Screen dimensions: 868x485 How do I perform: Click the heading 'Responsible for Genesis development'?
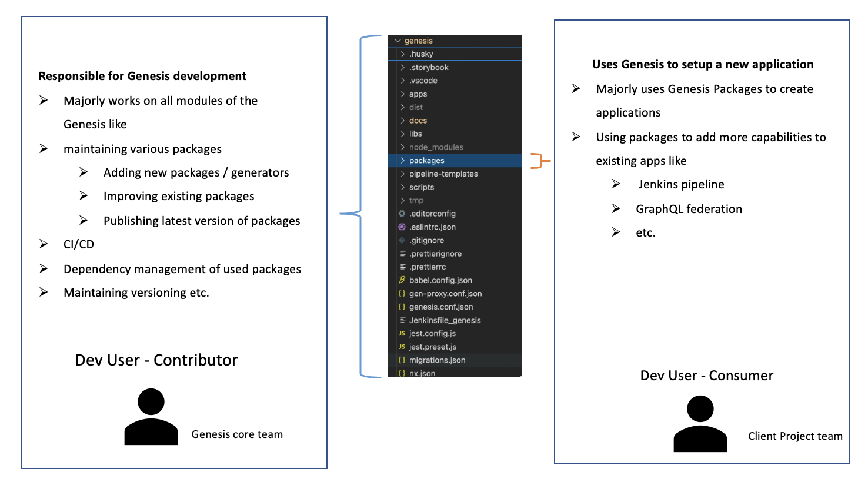[142, 76]
